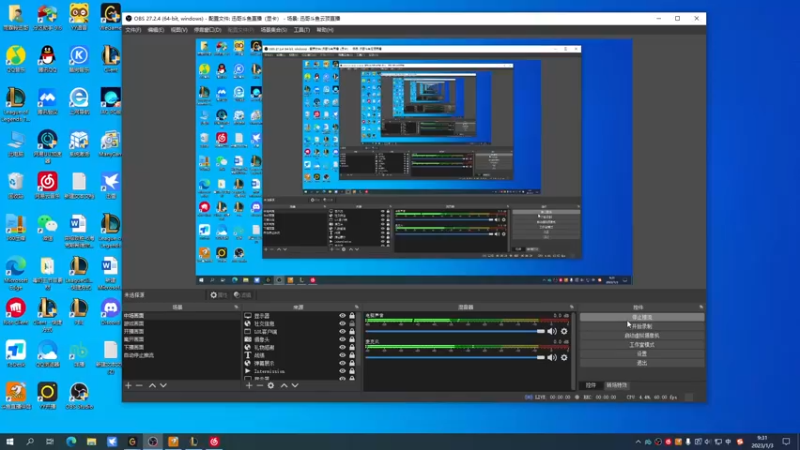
Task: Toggle the lock on the Intermission source
Action: tap(352, 371)
